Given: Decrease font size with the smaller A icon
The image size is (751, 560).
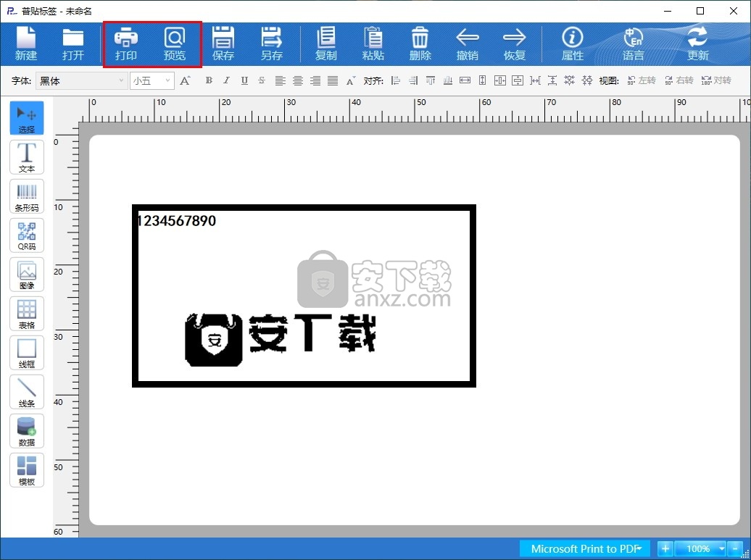Looking at the screenshot, I should click(x=351, y=80).
